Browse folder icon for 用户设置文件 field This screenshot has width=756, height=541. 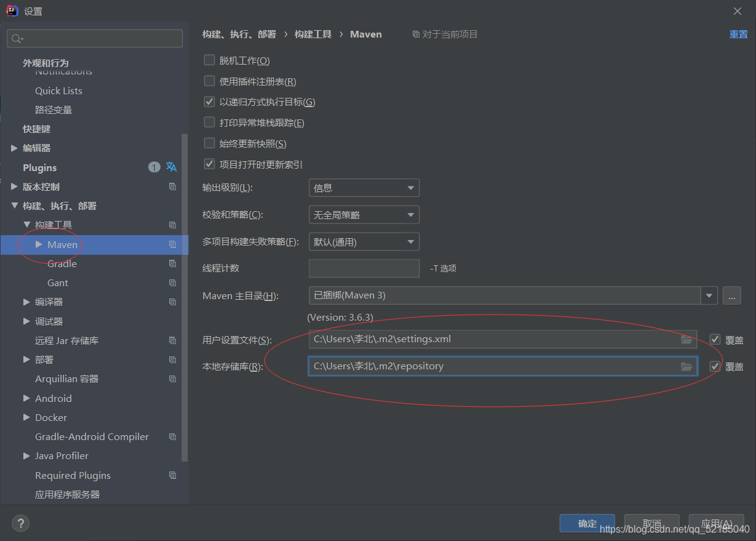(686, 339)
